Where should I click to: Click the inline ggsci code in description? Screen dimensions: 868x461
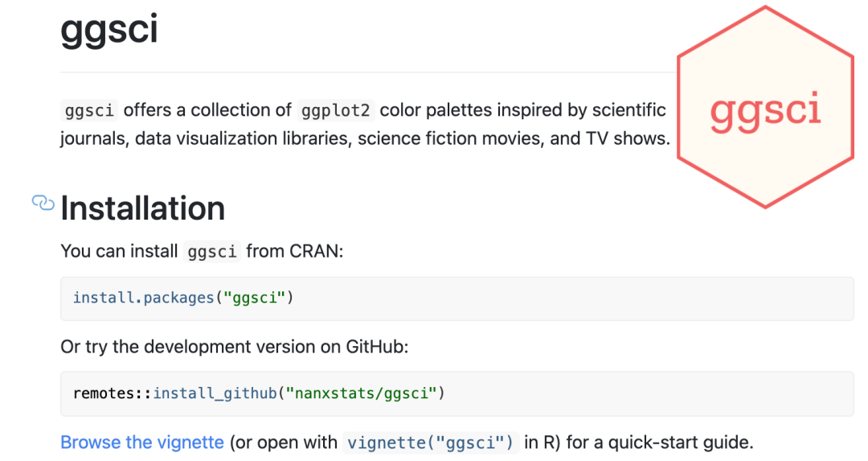89,110
